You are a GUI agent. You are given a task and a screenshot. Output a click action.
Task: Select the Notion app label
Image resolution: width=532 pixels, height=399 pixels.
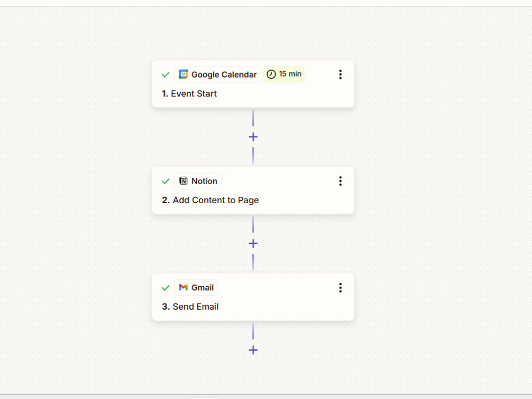[x=198, y=181]
